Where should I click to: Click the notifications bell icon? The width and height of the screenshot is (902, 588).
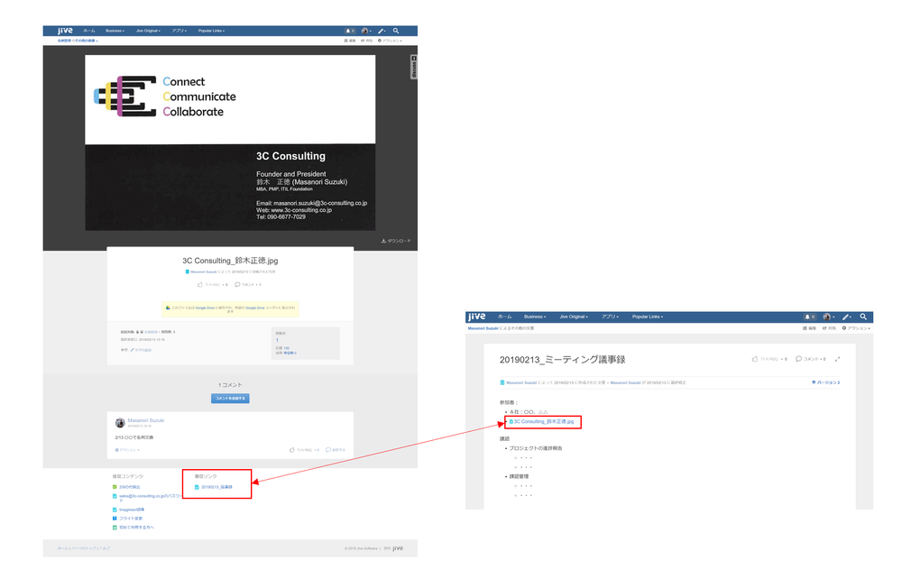pyautogui.click(x=350, y=30)
